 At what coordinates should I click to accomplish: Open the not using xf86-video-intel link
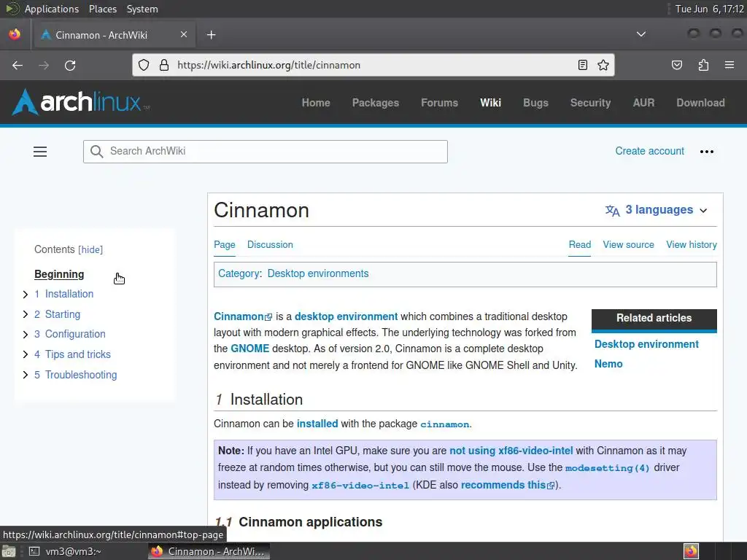tap(511, 451)
